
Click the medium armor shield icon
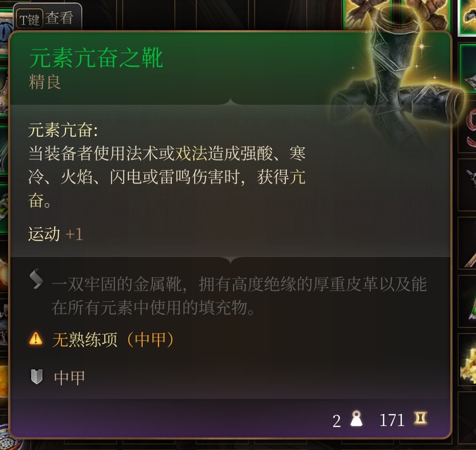[x=37, y=377]
